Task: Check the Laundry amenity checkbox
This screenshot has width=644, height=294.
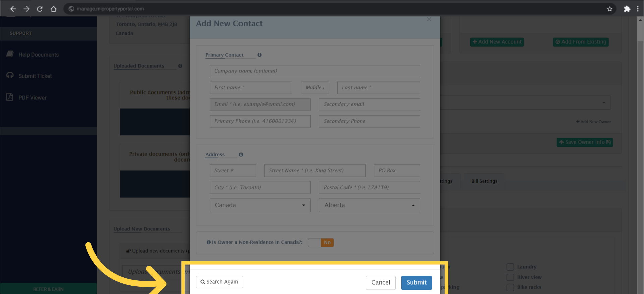Action: (511, 267)
